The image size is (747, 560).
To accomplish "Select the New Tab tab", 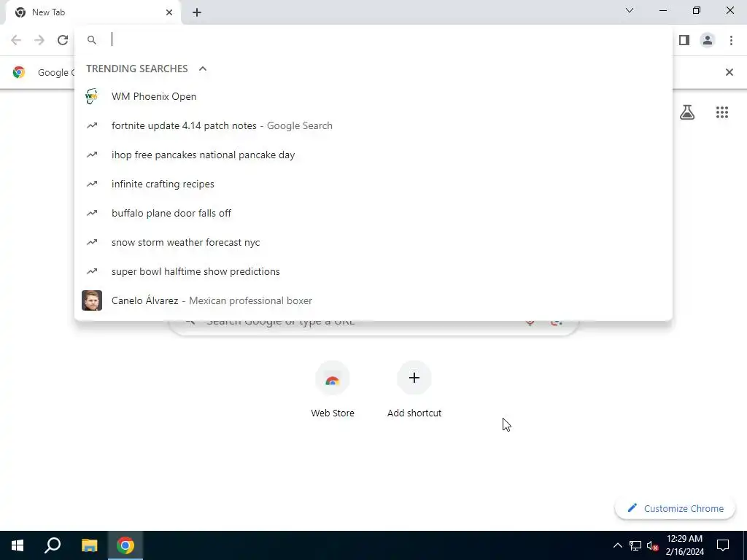I will [93, 12].
